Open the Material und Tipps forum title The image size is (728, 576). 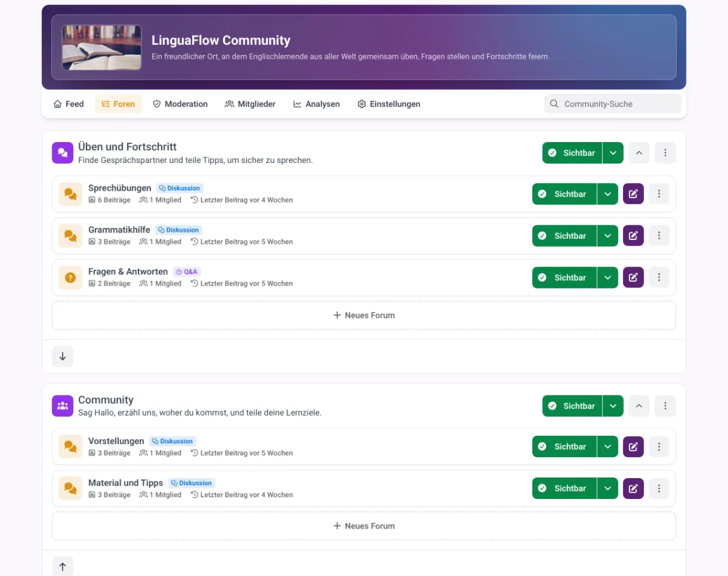coord(126,483)
